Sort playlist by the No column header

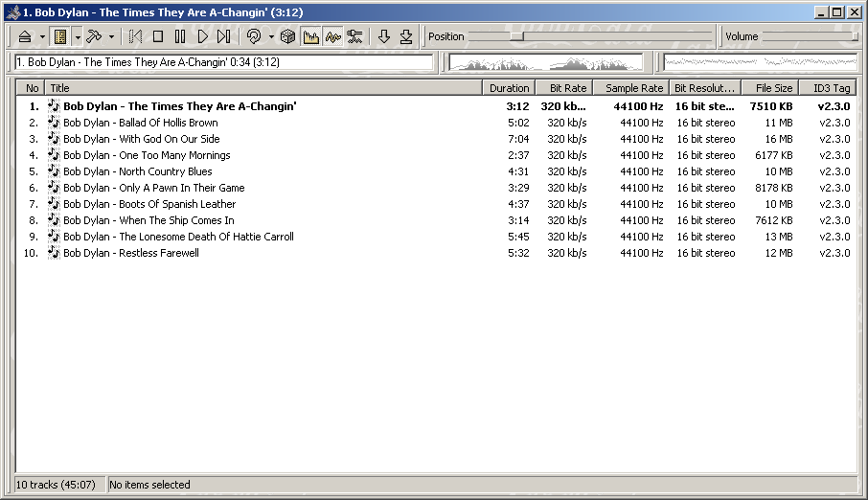(30, 88)
